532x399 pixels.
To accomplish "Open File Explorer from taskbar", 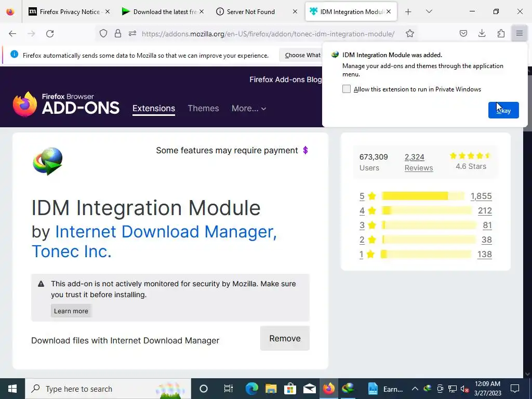I will click(x=271, y=389).
